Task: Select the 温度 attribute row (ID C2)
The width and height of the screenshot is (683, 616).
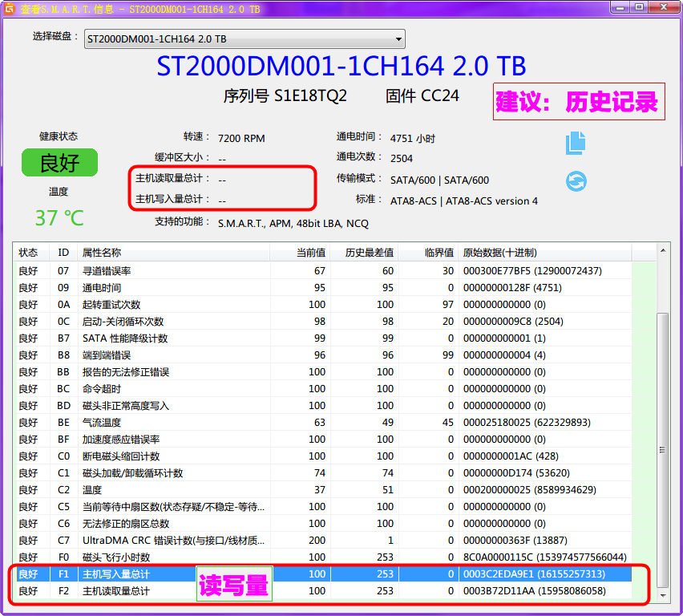Action: click(x=322, y=490)
